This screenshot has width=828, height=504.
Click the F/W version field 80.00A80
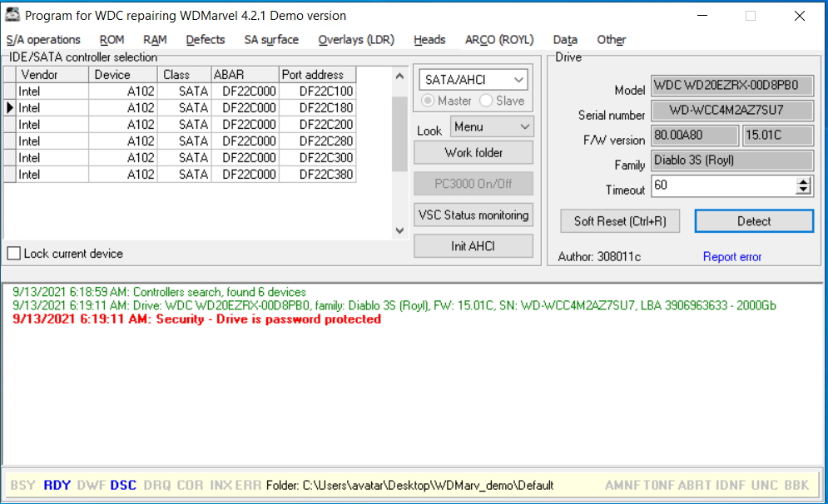tap(694, 135)
